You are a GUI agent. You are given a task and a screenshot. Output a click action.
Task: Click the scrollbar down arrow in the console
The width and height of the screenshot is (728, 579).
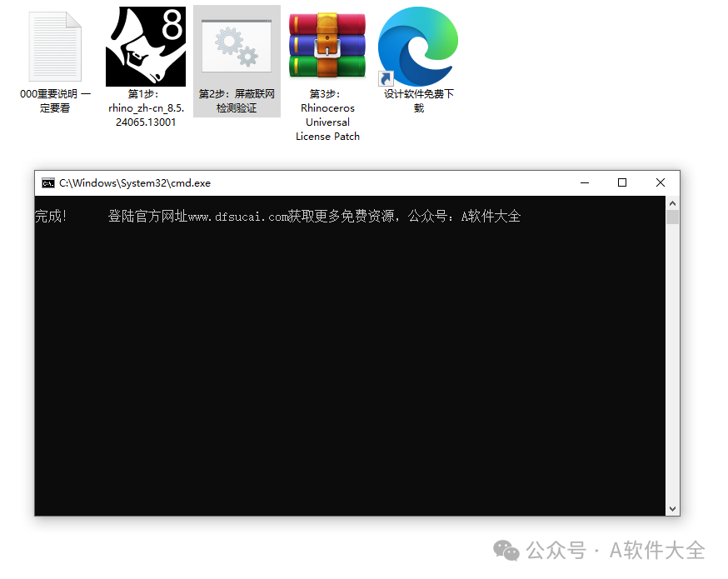pyautogui.click(x=672, y=507)
